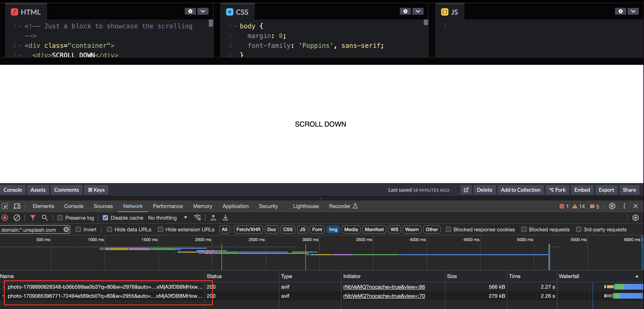Click the domain:*.unsplash.com filter field
The width and height of the screenshot is (644, 309).
click(31, 230)
